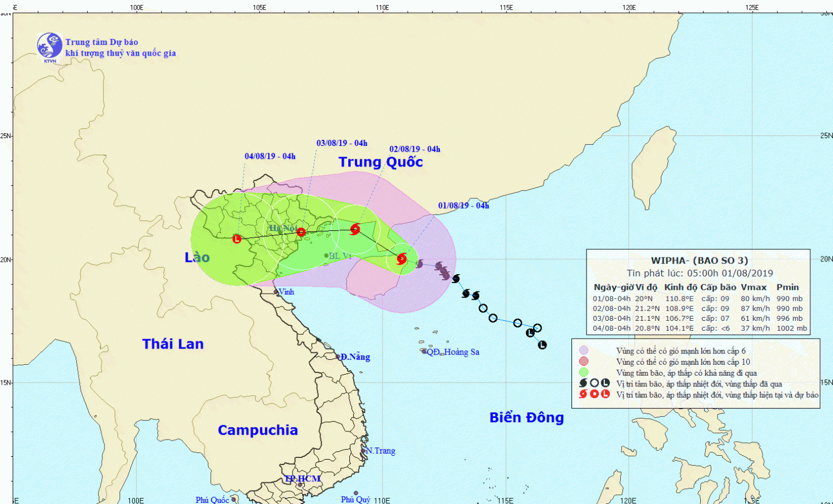The width and height of the screenshot is (833, 504).
Task: Click the Cấp bão column header
Action: point(718,288)
